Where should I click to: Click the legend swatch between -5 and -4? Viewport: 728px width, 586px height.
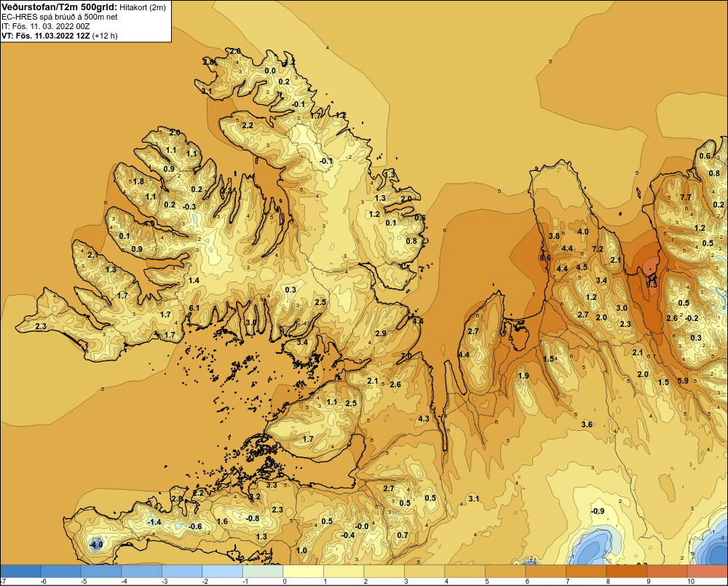click(101, 571)
